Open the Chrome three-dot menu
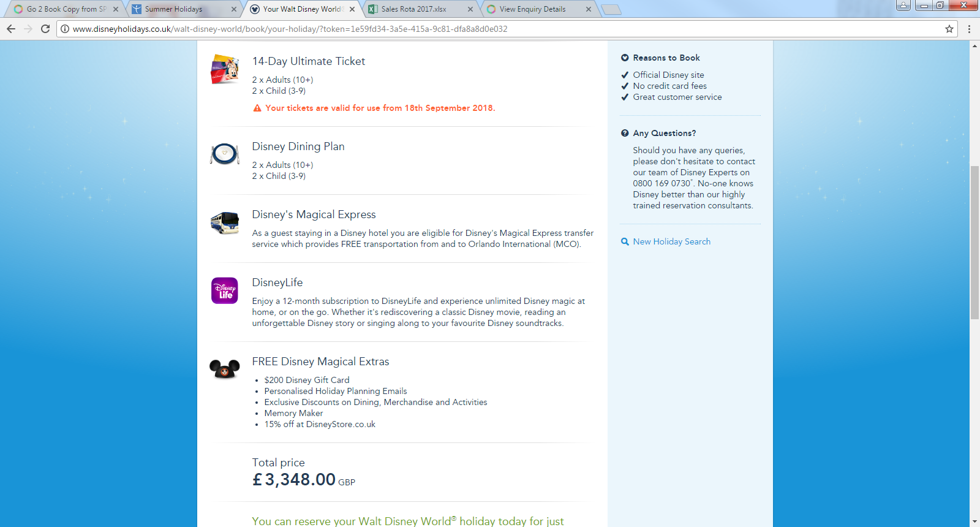The image size is (980, 527). [969, 29]
